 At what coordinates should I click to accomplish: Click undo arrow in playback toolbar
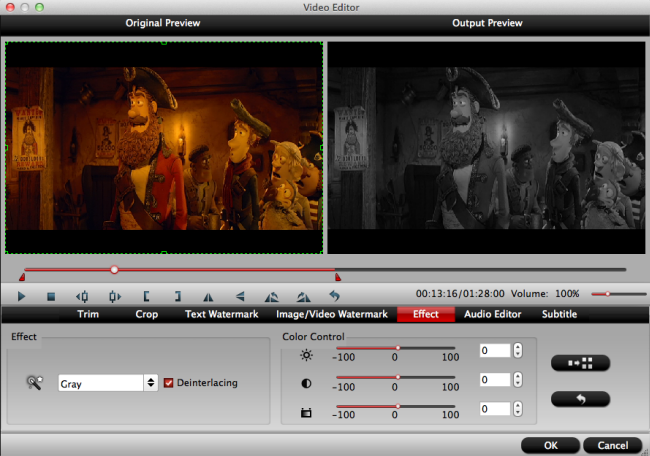click(x=334, y=296)
